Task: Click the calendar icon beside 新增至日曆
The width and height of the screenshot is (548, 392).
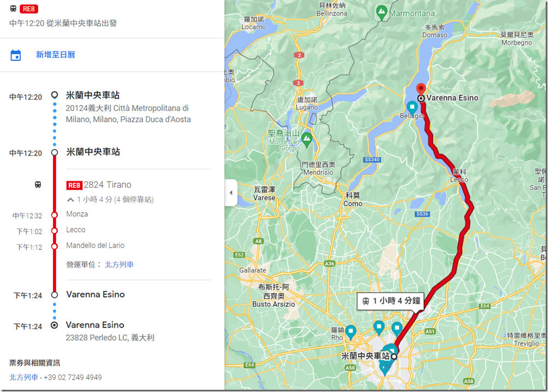Action: 16,55
